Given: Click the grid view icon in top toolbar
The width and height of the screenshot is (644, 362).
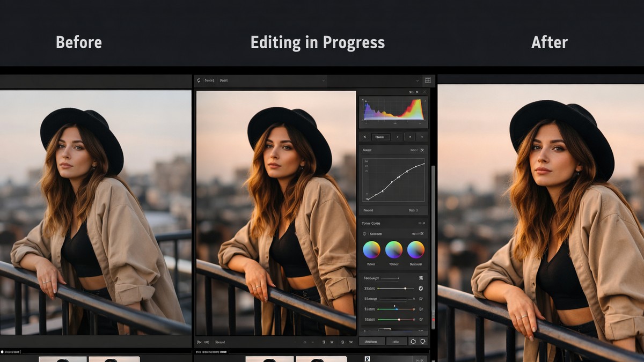Looking at the screenshot, I should point(428,80).
